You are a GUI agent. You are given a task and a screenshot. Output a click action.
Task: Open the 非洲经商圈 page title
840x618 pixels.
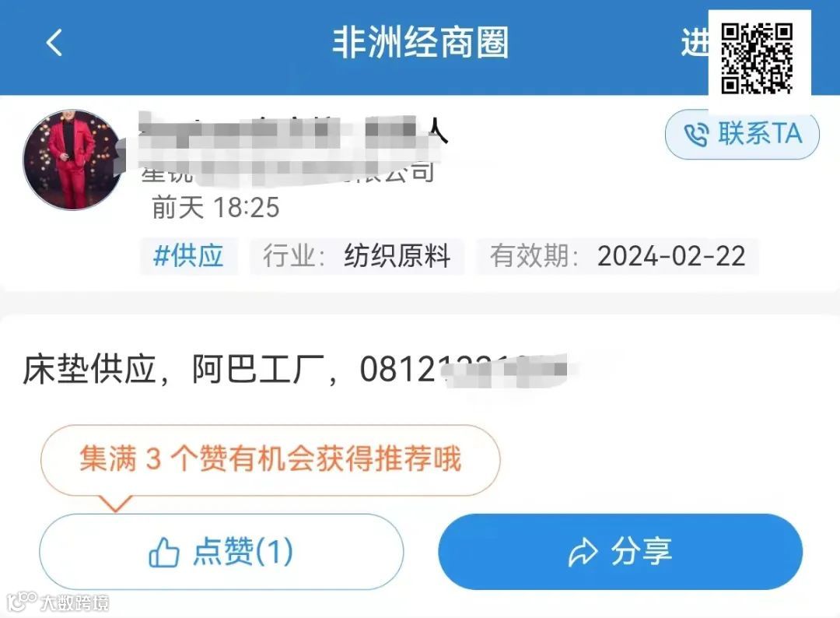tap(420, 43)
